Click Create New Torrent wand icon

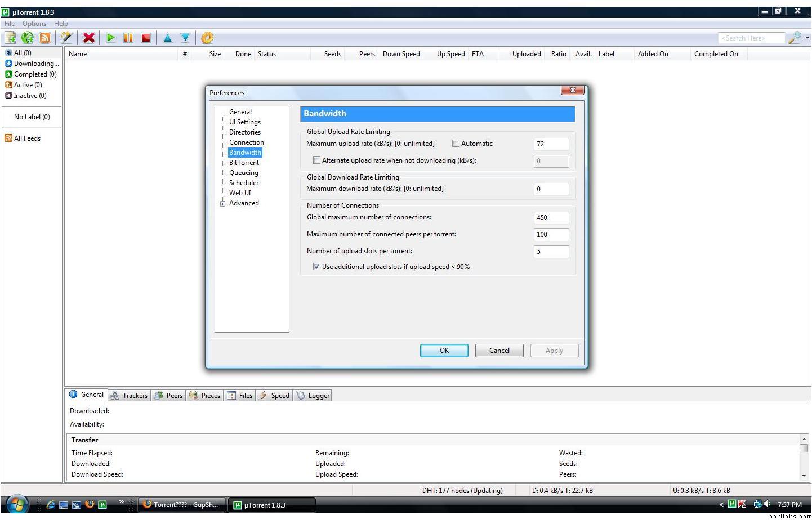(x=67, y=38)
